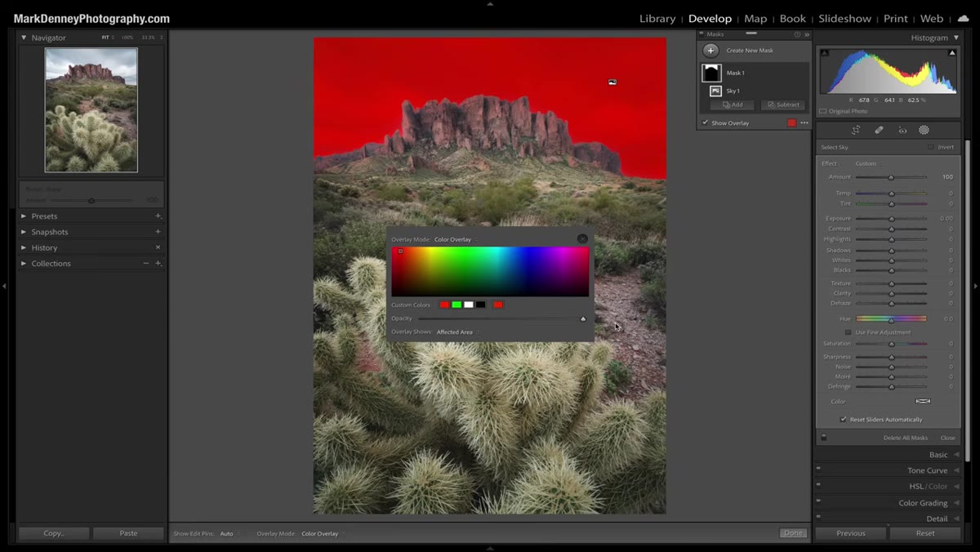This screenshot has width=980, height=552.
Task: Open the Show Edit Pins Auto dropdown
Action: (229, 533)
